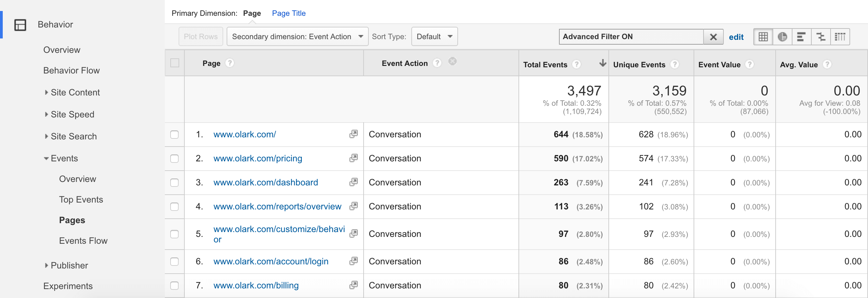Image resolution: width=868 pixels, height=298 pixels.
Task: Check the box for www.olark.com/ row
Action: [x=174, y=135]
